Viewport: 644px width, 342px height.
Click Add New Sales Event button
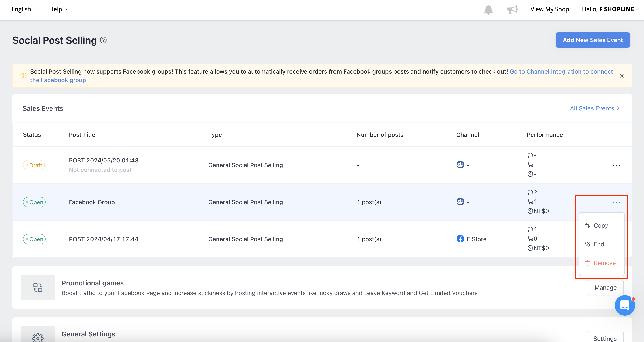[x=593, y=40]
